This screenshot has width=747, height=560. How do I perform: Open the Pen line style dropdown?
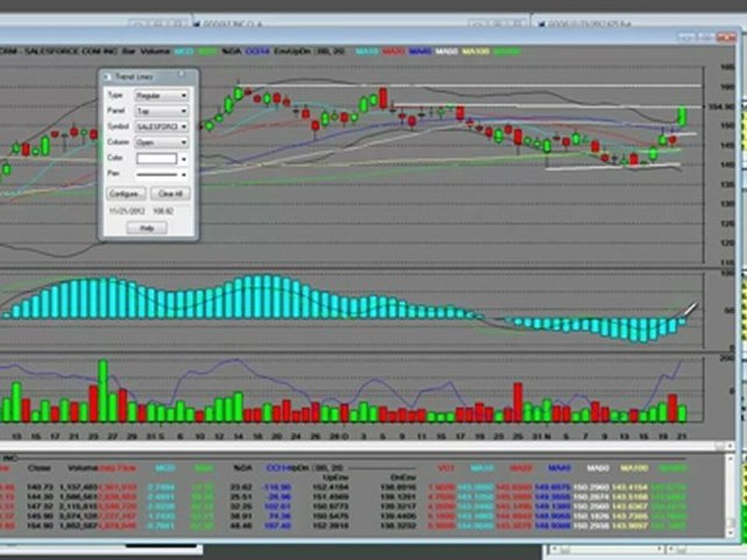click(x=161, y=174)
